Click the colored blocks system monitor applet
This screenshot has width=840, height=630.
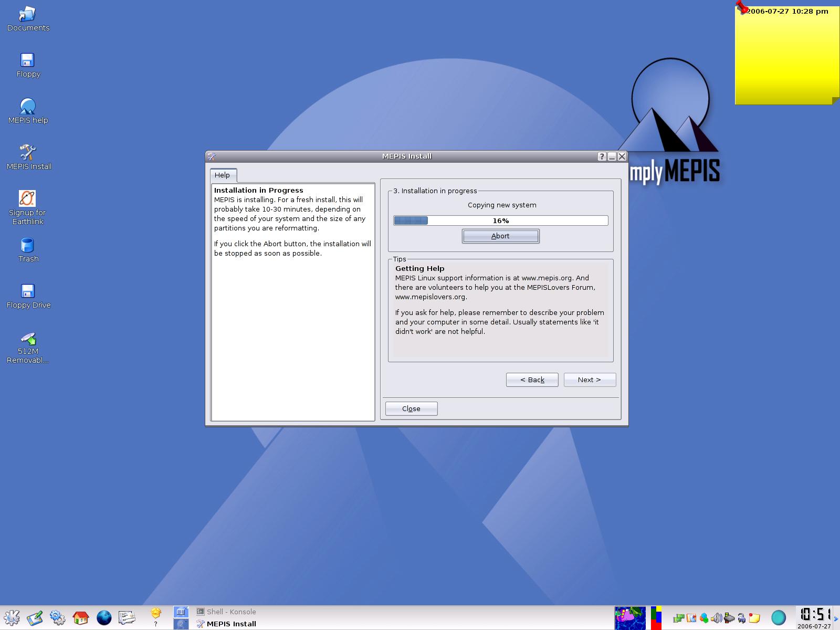coord(656,618)
